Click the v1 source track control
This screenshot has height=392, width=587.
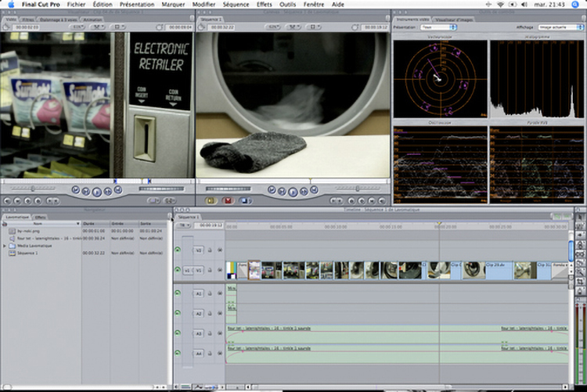coord(188,270)
